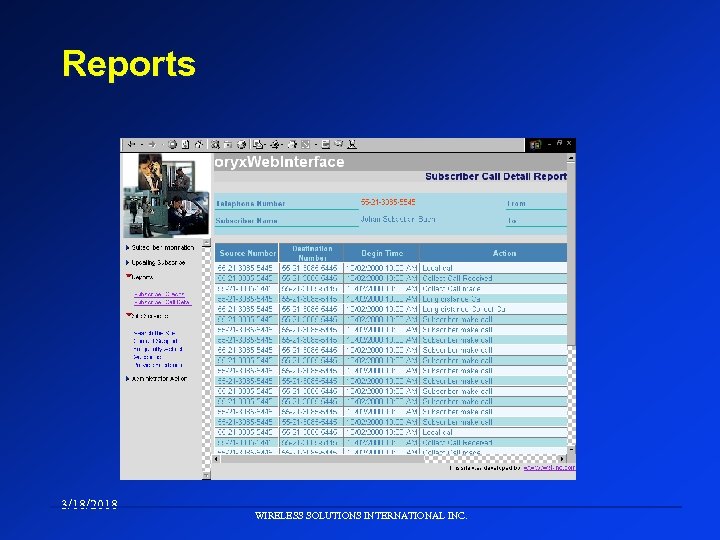Screen dimensions: 720x540
Task: Click the oryxWebInterface banner title
Action: [x=279, y=162]
